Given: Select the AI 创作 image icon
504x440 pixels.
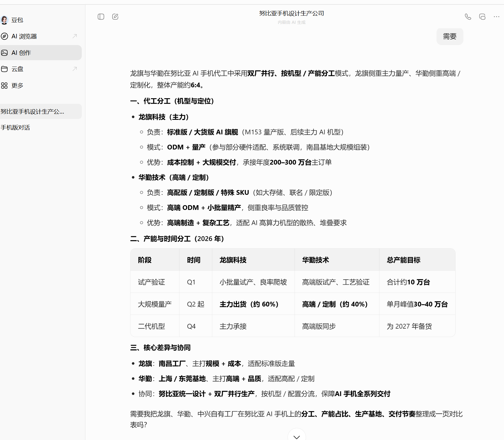Looking at the screenshot, I should pos(4,53).
